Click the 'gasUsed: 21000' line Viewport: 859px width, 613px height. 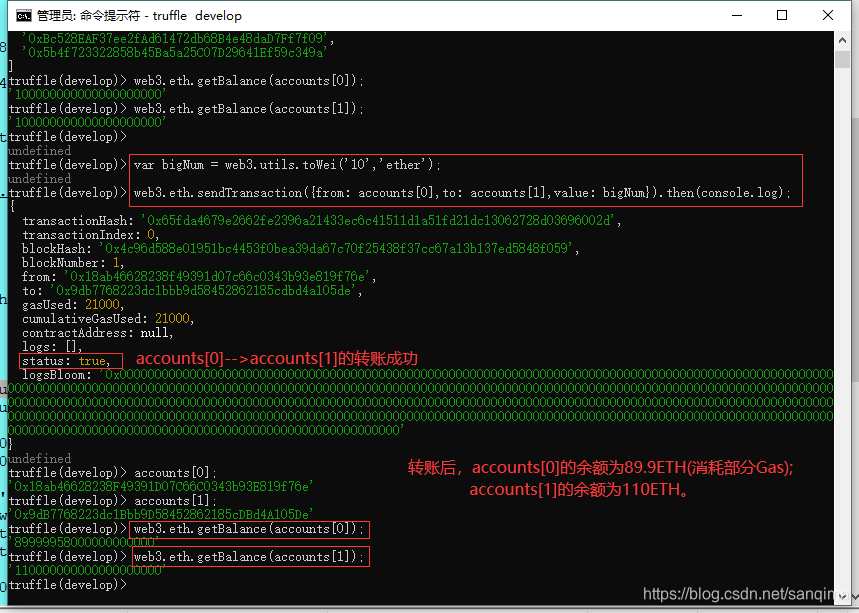tap(73, 305)
